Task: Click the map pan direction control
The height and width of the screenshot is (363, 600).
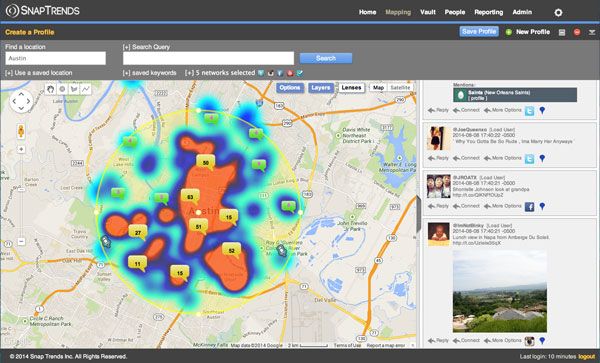Action: point(21,101)
